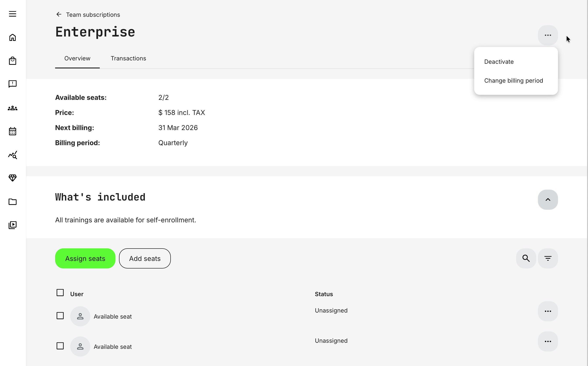
Task: Select the team members icon
Action: pyautogui.click(x=12, y=108)
